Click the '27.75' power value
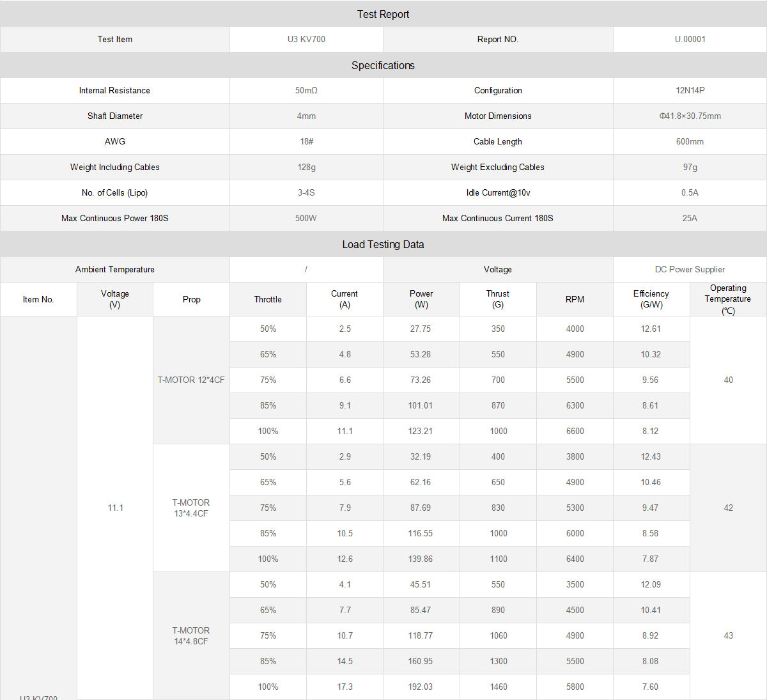Viewport: 767px width, 700px height. (421, 329)
